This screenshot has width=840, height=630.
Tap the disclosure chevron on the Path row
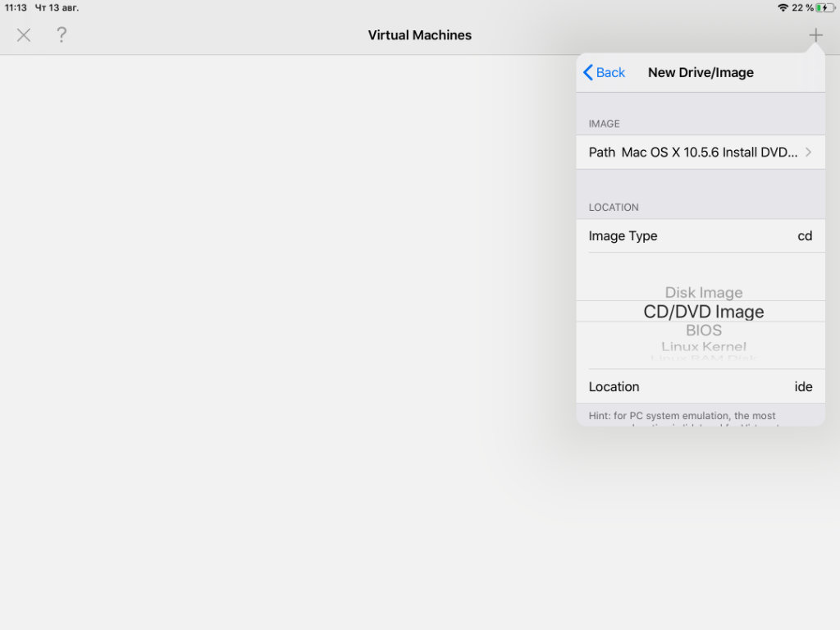(808, 153)
